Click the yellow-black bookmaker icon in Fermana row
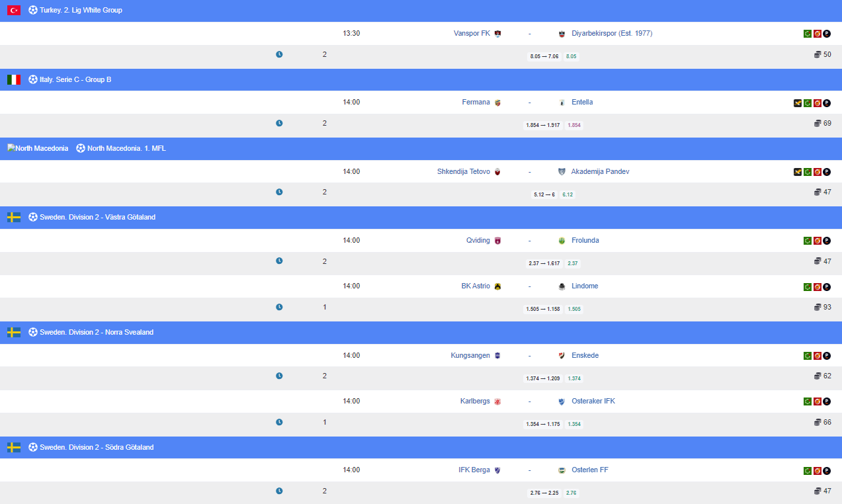842x504 pixels. 798,103
